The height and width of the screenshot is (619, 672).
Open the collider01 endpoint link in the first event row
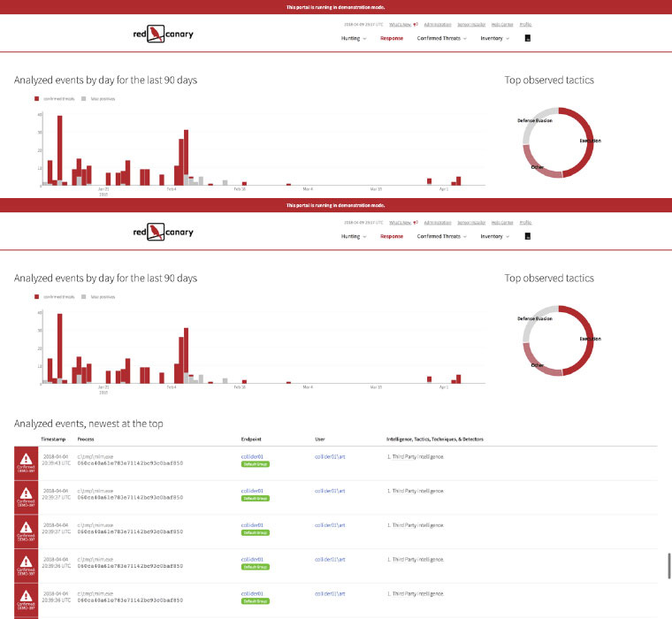pyautogui.click(x=252, y=456)
